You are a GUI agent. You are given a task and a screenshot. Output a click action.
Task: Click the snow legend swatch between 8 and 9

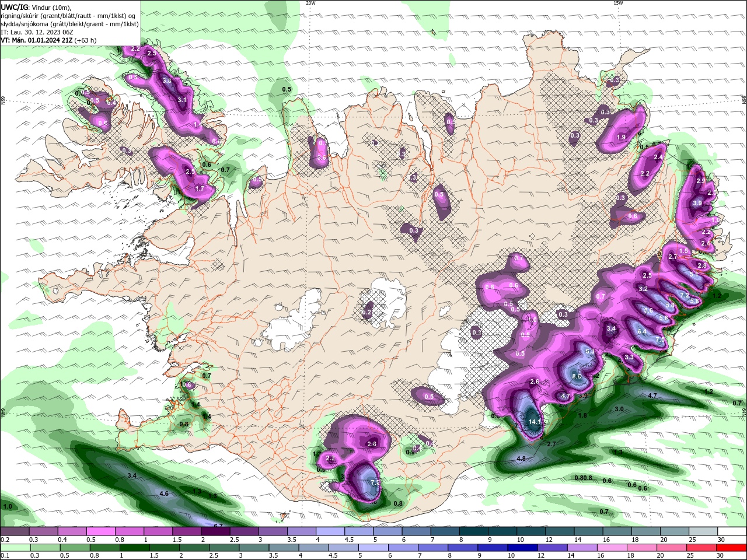(474, 531)
